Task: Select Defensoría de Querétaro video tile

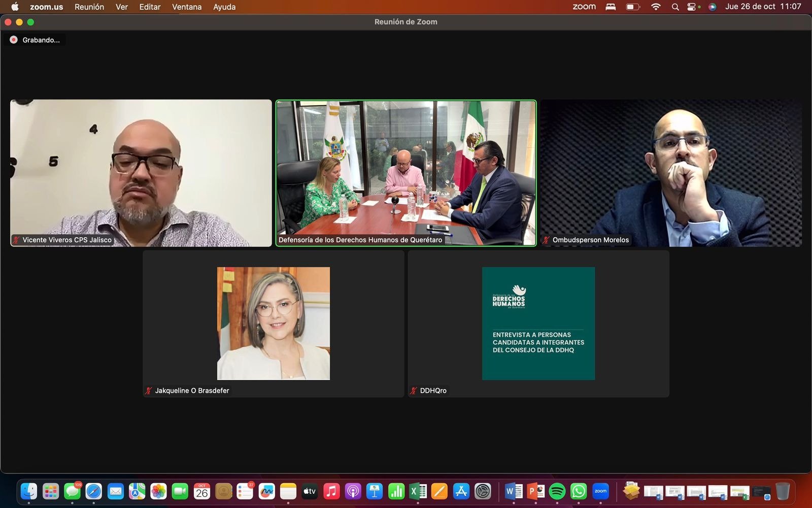Action: pos(405,173)
